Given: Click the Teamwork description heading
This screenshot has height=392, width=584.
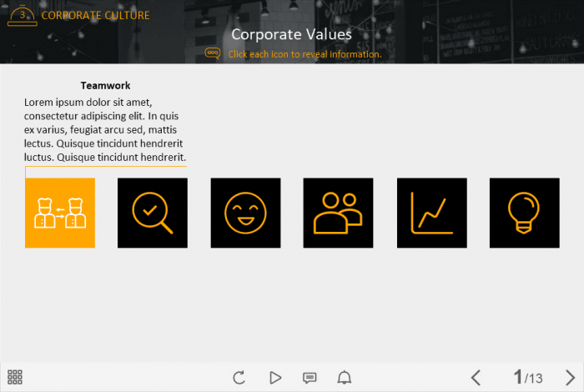Looking at the screenshot, I should point(105,85).
